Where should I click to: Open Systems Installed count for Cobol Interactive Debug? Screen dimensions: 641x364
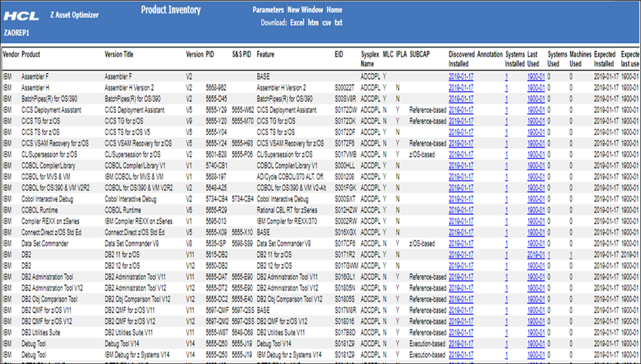tap(507, 199)
